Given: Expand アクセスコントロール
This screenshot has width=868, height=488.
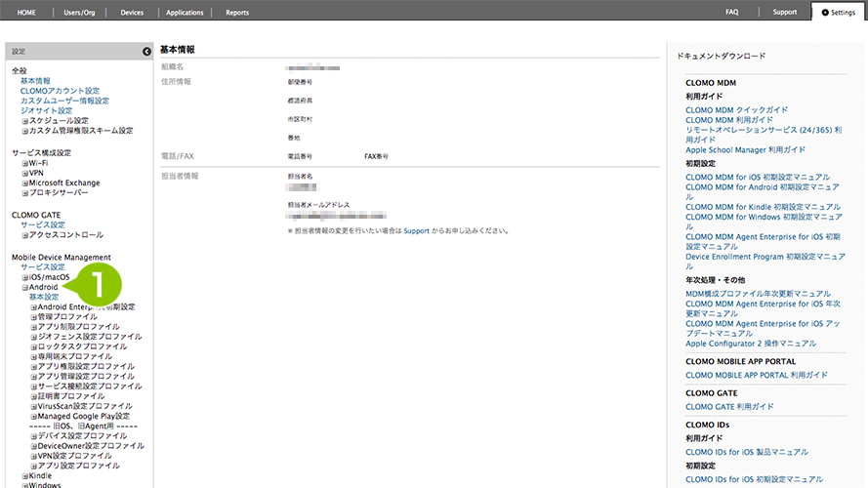Looking at the screenshot, I should [25, 235].
